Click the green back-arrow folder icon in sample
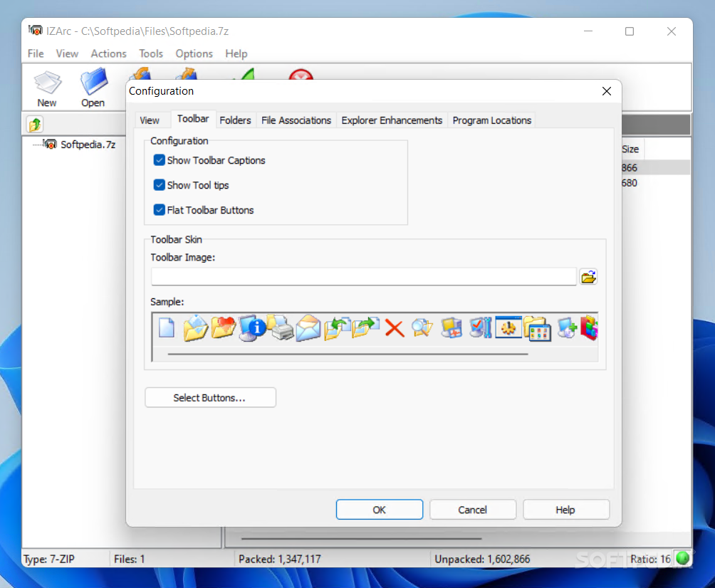 tap(337, 328)
